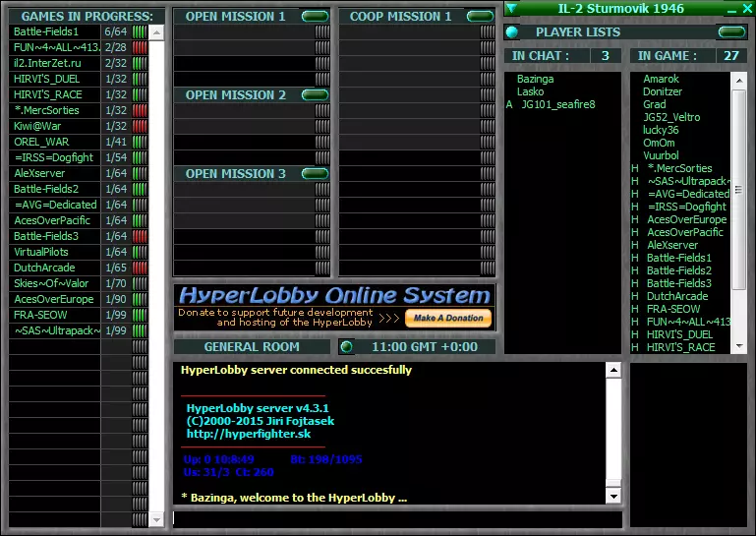Image resolution: width=756 pixels, height=536 pixels.
Task: Select the ~SAS~Ultrapack~ game in progress
Action: pos(78,330)
